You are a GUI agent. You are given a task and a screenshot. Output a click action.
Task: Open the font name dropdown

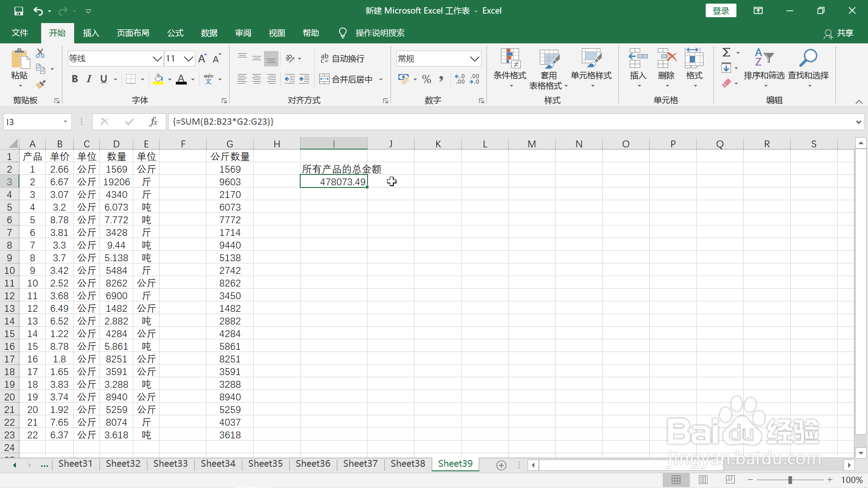(x=157, y=58)
